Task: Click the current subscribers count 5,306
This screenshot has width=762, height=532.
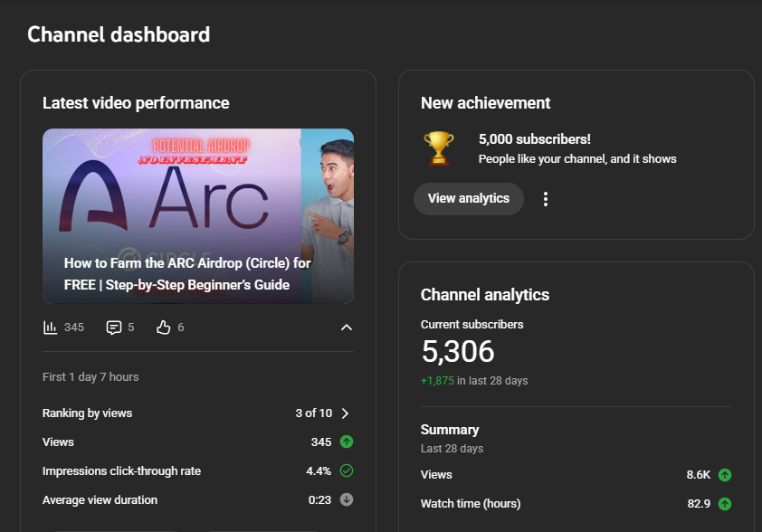Action: tap(457, 351)
